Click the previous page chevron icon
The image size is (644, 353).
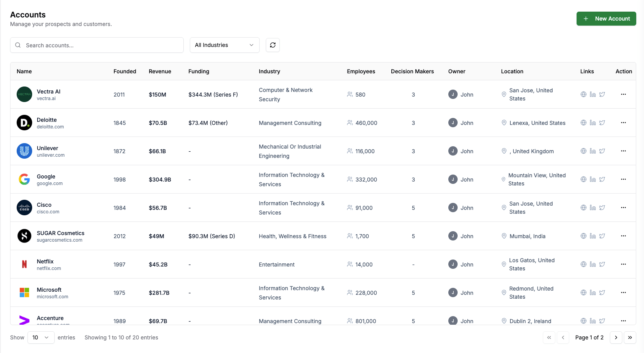tap(563, 337)
